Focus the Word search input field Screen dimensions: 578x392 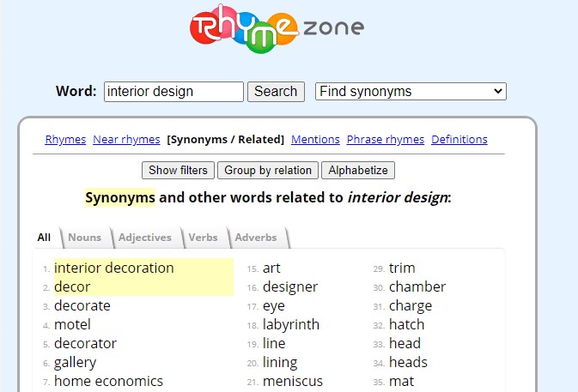coord(173,92)
